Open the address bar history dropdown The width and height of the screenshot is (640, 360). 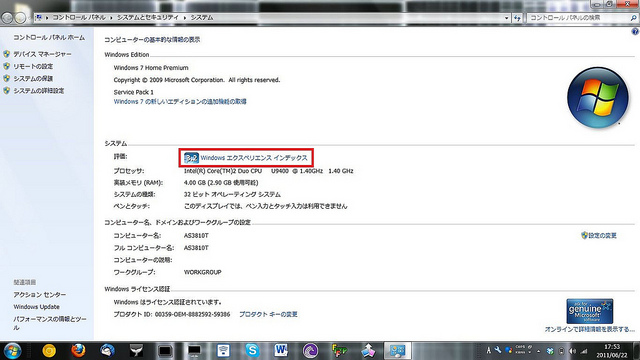point(507,18)
